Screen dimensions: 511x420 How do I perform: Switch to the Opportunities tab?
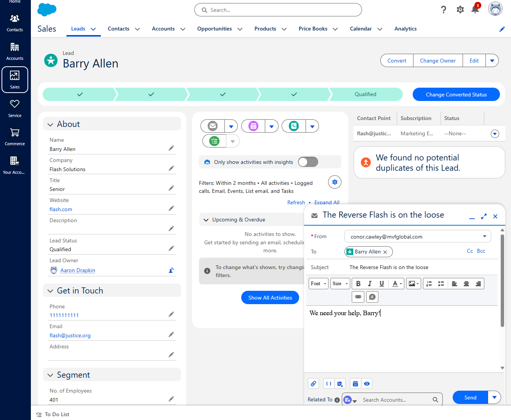pos(215,29)
